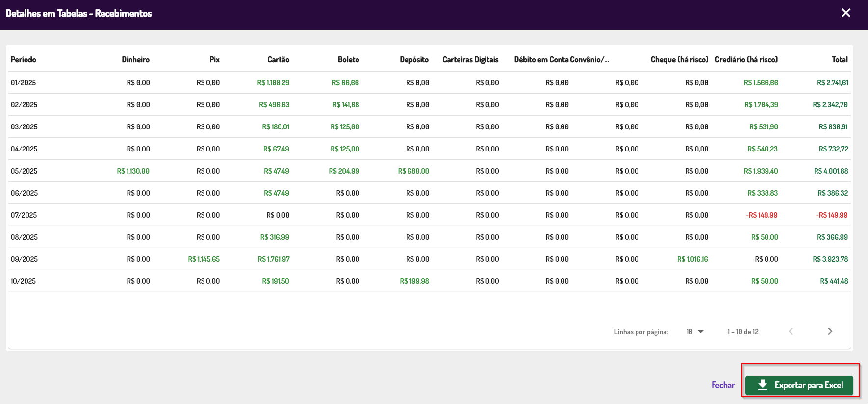Select the 01/2025 period cell
Image resolution: width=868 pixels, height=404 pixels.
(x=24, y=83)
